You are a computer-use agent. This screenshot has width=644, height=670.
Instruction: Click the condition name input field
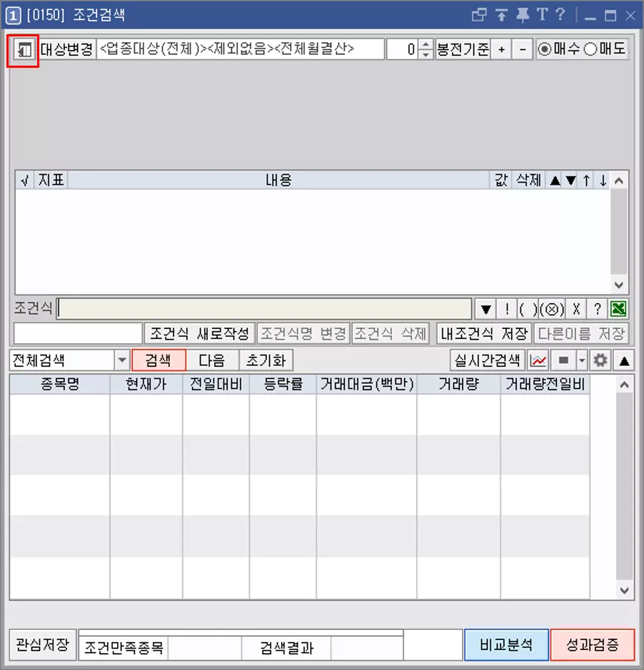[x=78, y=333]
